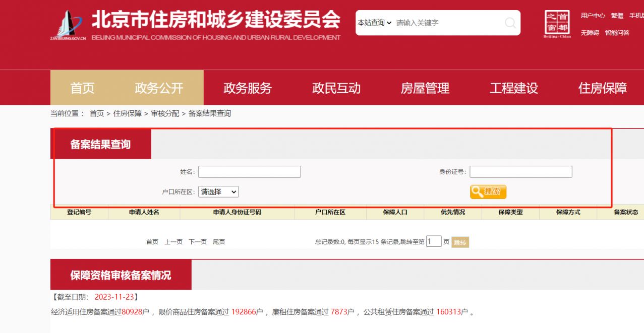Screen dimensions: 644x333
Task: Click the 身份证号 ID number input field
Action: pyautogui.click(x=521, y=172)
